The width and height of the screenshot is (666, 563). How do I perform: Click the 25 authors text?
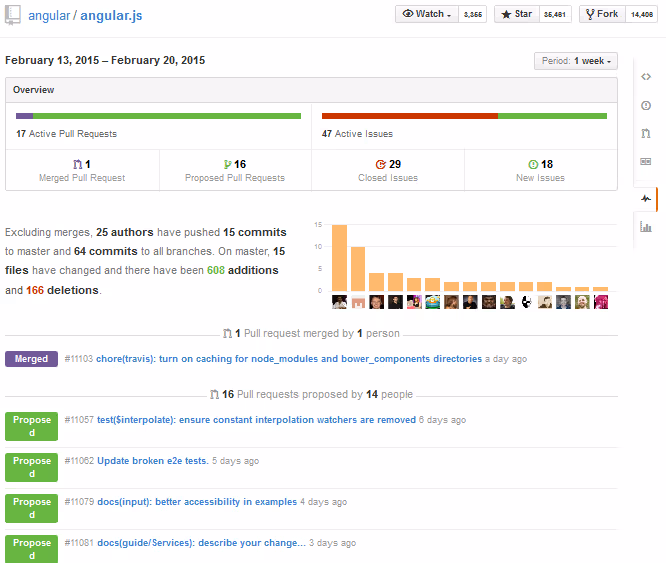click(x=124, y=232)
